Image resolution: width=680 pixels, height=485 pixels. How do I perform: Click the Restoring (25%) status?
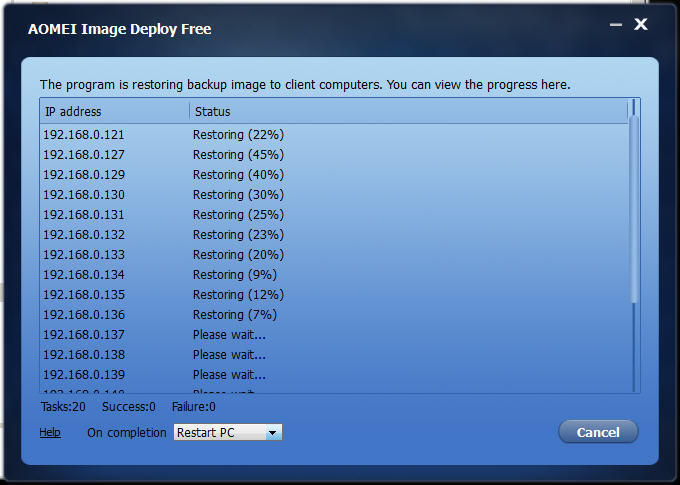tap(238, 215)
